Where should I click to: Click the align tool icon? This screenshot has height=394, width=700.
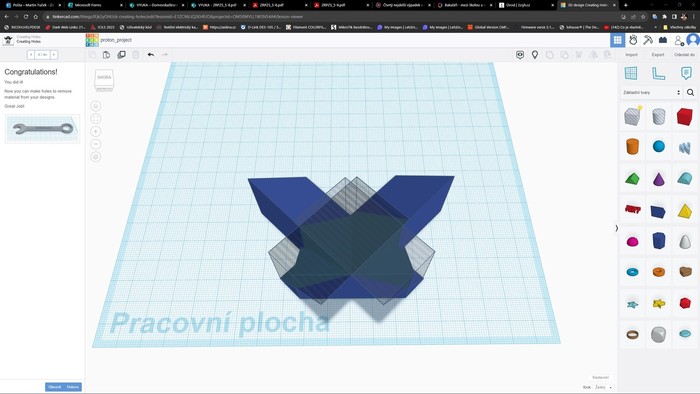tap(579, 54)
